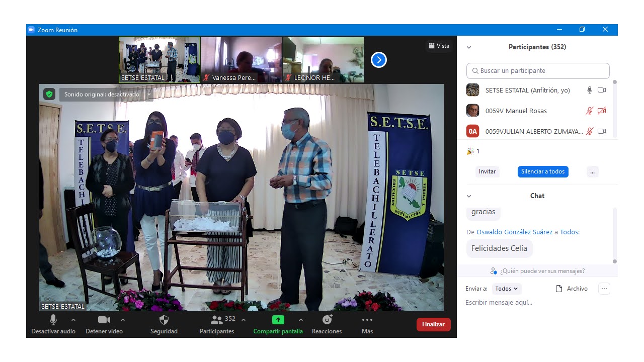Attach a file via Archivo icon
This screenshot has width=644, height=362.
coord(558,289)
